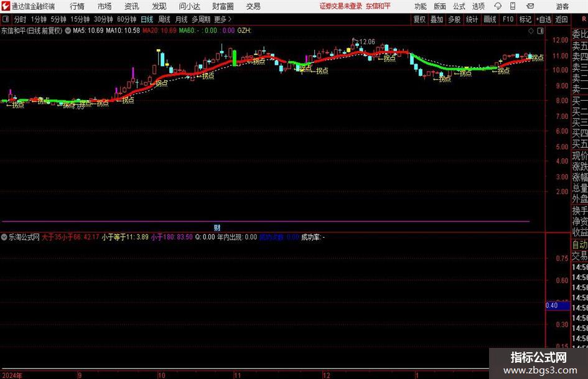Image resolution: width=588 pixels, height=379 pixels.
Task: Open the 交易 menu
Action: 253,6
